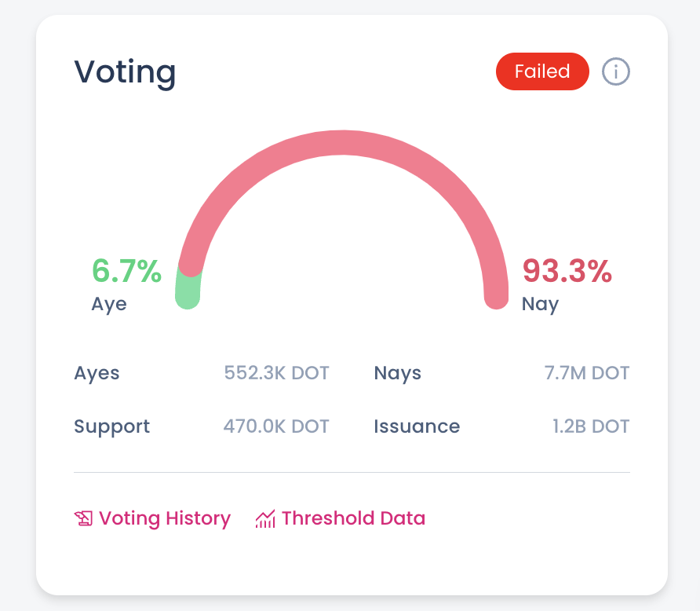Select the 470.0K DOT support value
The image size is (700, 611).
tap(276, 426)
